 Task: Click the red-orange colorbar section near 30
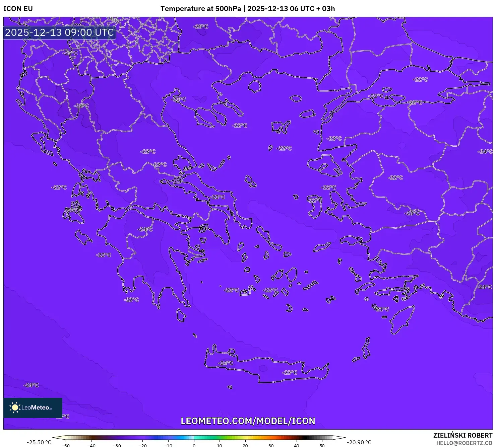tap(271, 437)
